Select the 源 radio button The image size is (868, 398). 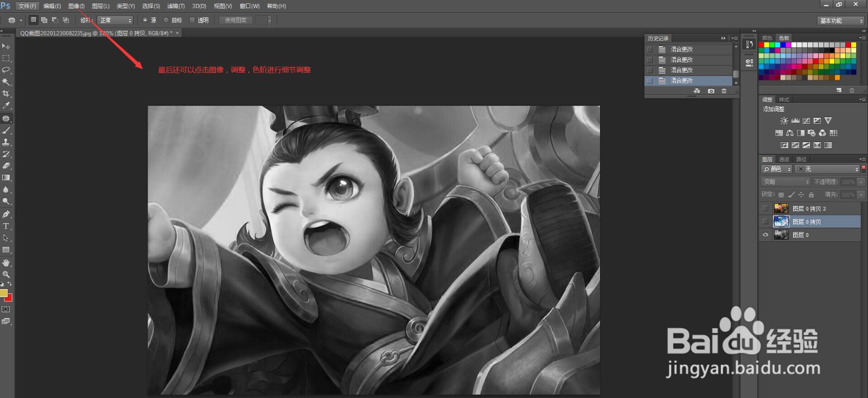tap(145, 20)
